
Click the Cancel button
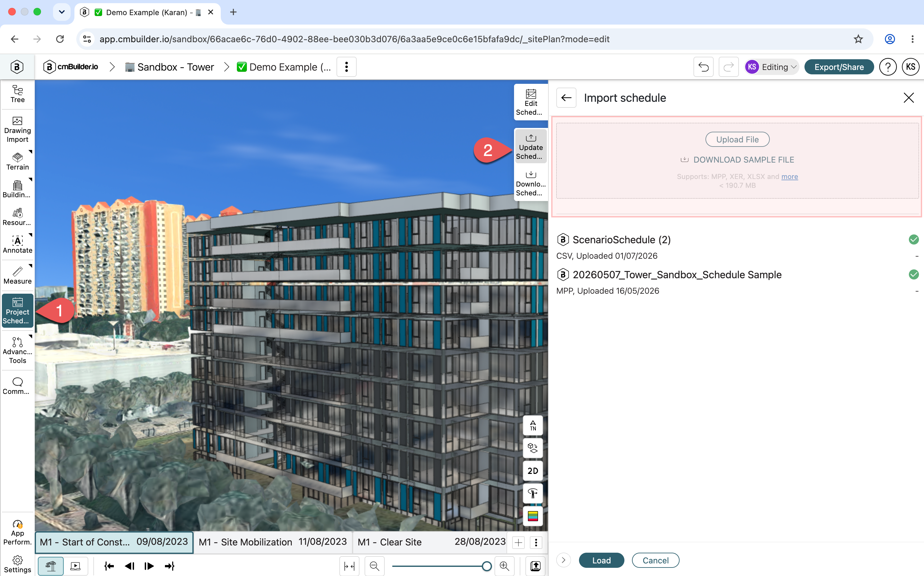pyautogui.click(x=656, y=560)
